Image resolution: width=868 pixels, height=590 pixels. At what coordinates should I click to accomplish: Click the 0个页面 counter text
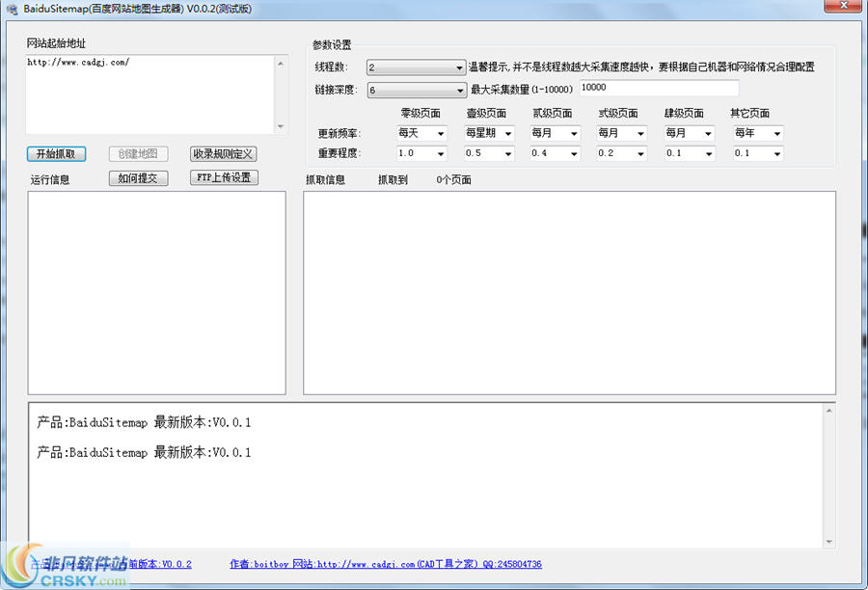pyautogui.click(x=453, y=180)
